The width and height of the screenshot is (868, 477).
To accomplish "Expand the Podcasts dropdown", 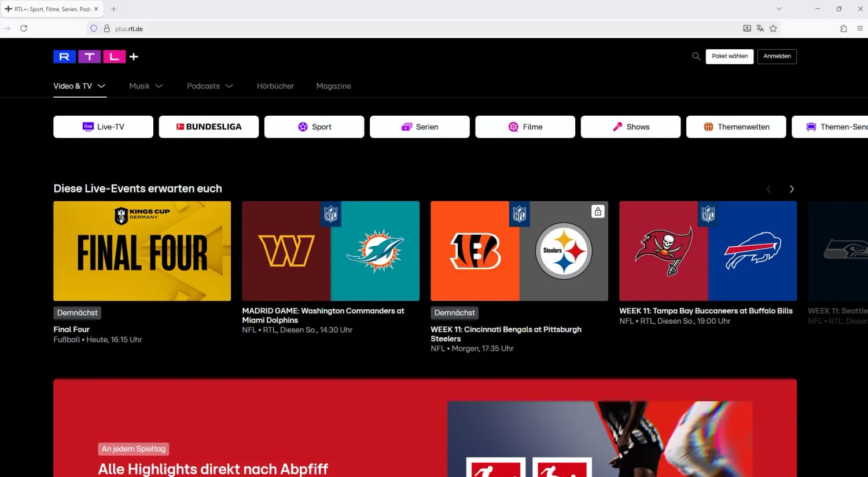I will coord(209,86).
